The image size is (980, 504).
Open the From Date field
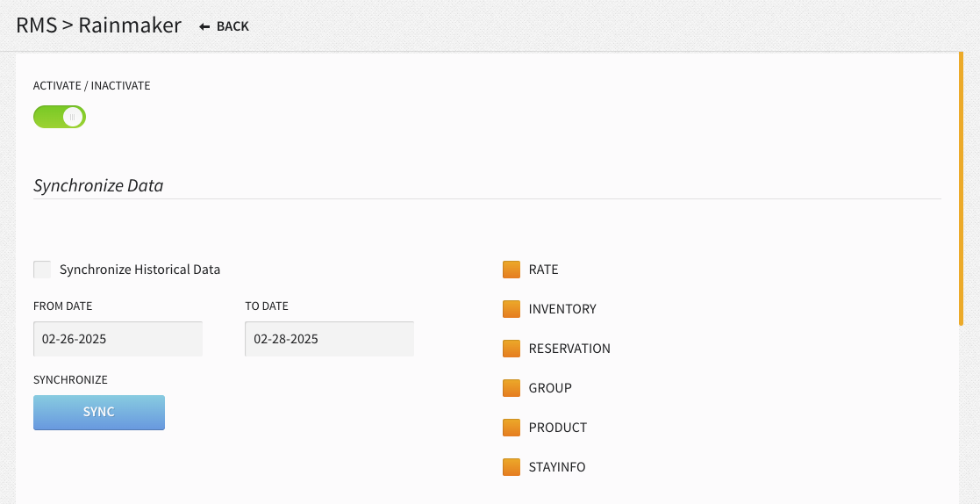click(118, 339)
